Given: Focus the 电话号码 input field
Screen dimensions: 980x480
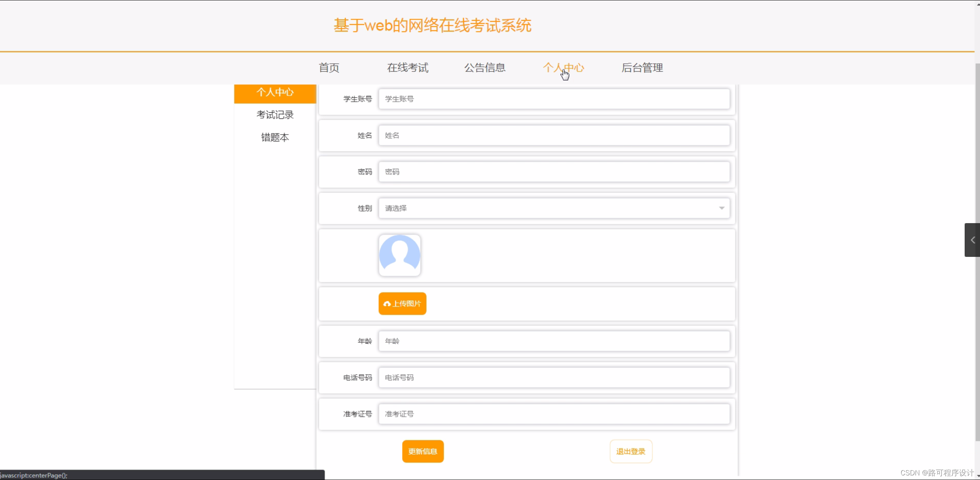Looking at the screenshot, I should click(x=554, y=377).
